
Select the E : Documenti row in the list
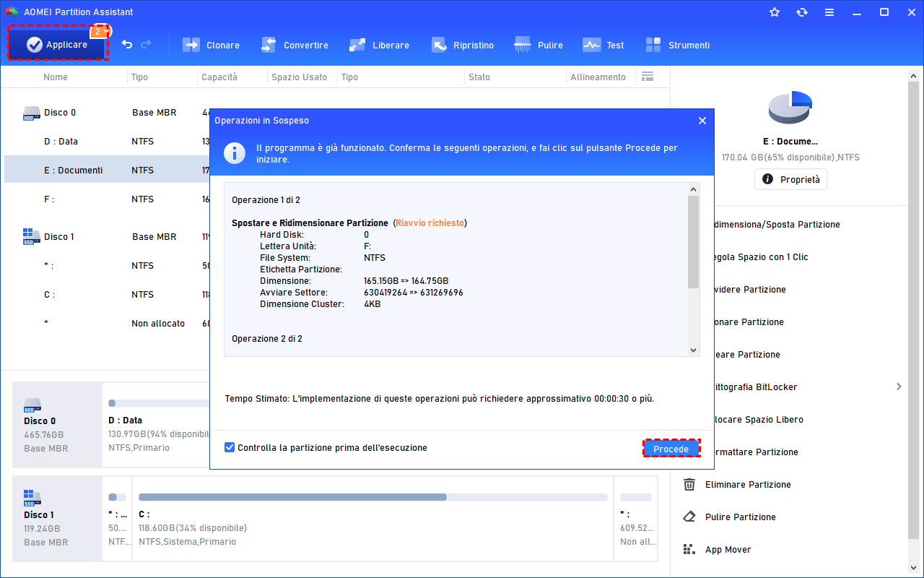107,171
